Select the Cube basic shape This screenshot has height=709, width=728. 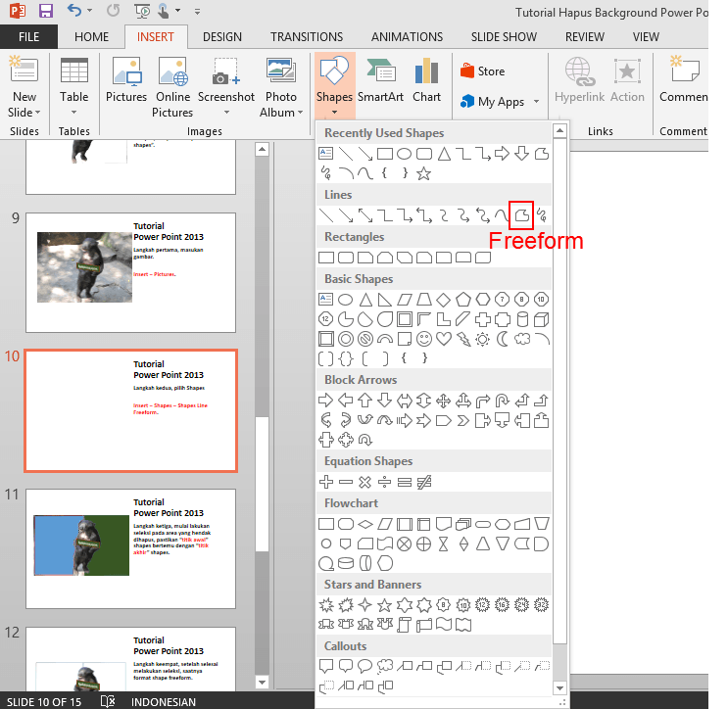(542, 319)
